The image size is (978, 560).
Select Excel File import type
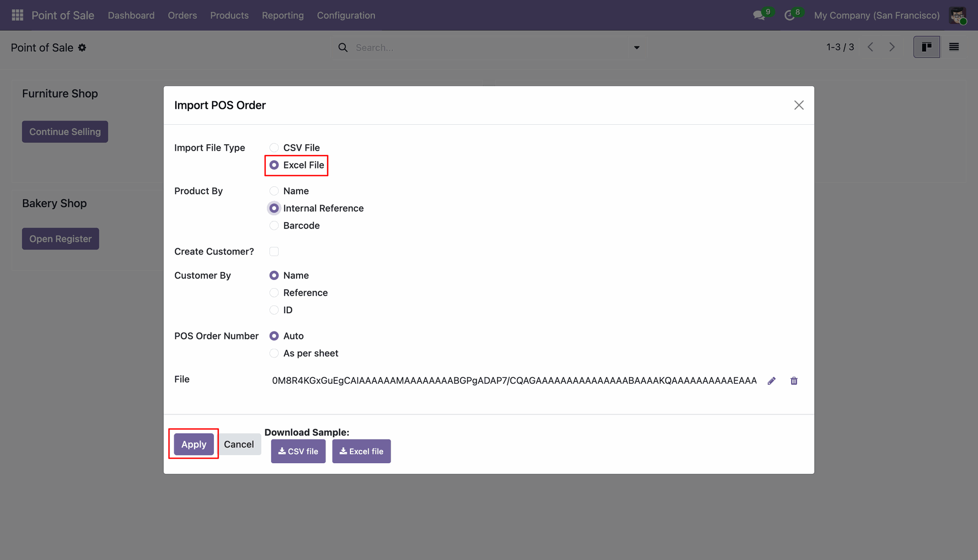[x=274, y=165]
